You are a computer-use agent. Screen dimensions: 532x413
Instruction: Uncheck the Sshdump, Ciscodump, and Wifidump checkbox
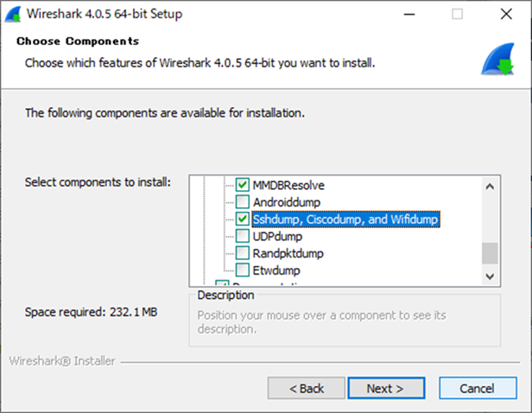point(243,219)
